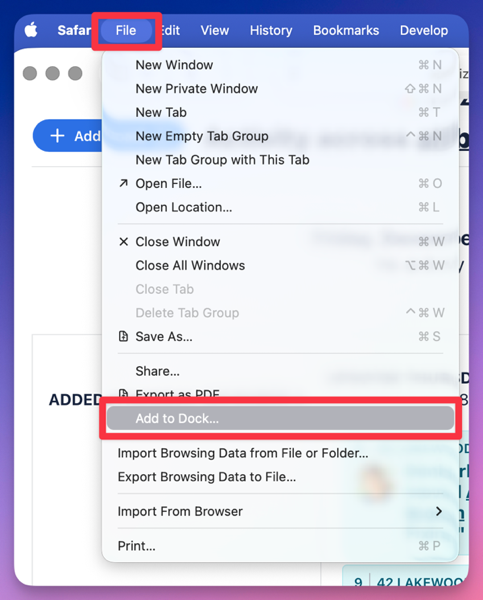Open the Bookmarks menu
The image size is (483, 600).
tap(346, 30)
